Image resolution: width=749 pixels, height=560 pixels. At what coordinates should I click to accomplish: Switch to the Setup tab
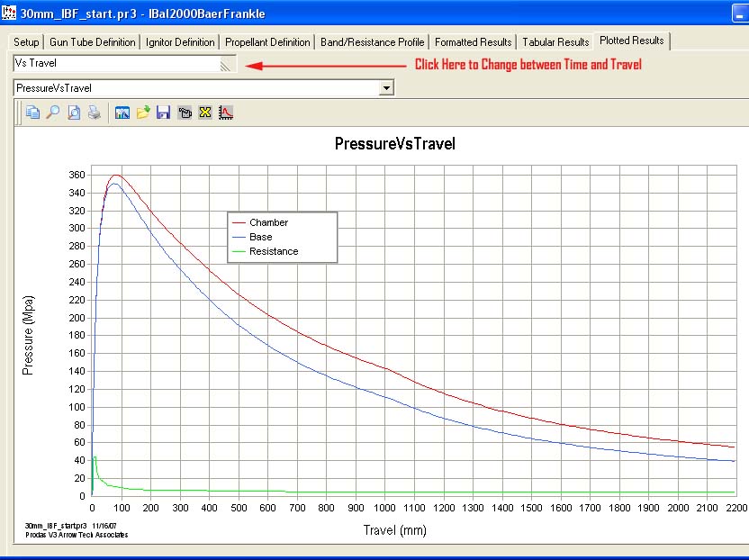point(26,42)
